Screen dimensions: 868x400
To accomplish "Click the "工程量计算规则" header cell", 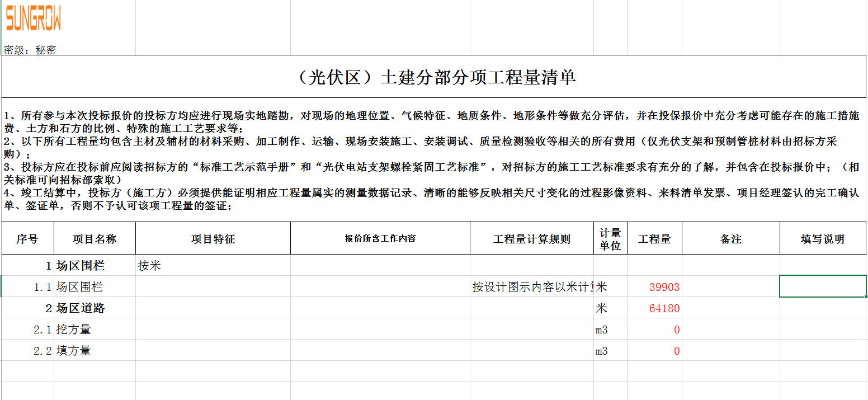I will (531, 239).
